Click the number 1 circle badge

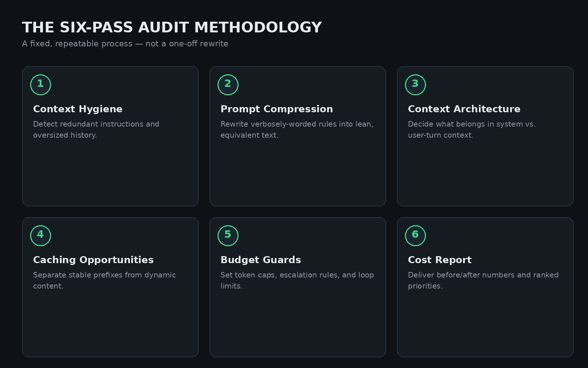[x=40, y=85]
